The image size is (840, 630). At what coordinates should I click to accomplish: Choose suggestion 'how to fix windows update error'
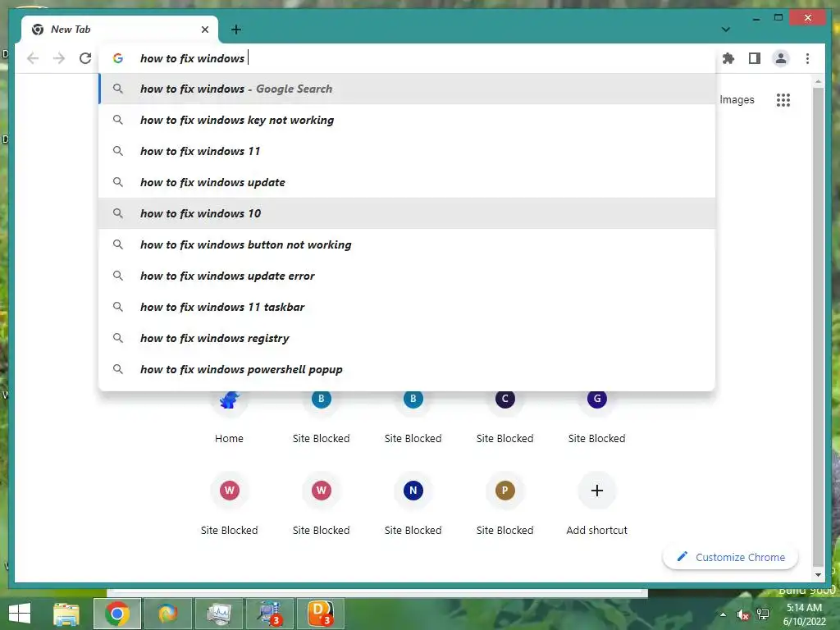pyautogui.click(x=407, y=276)
